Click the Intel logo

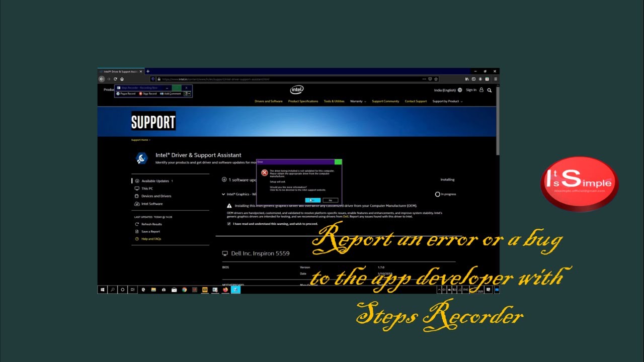[297, 89]
